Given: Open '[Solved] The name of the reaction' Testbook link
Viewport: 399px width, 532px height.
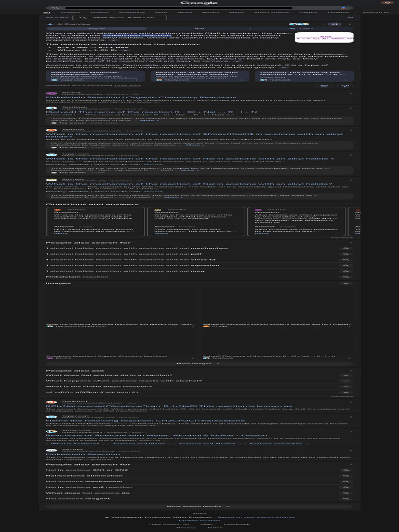Looking at the screenshot, I should coord(151,112).
